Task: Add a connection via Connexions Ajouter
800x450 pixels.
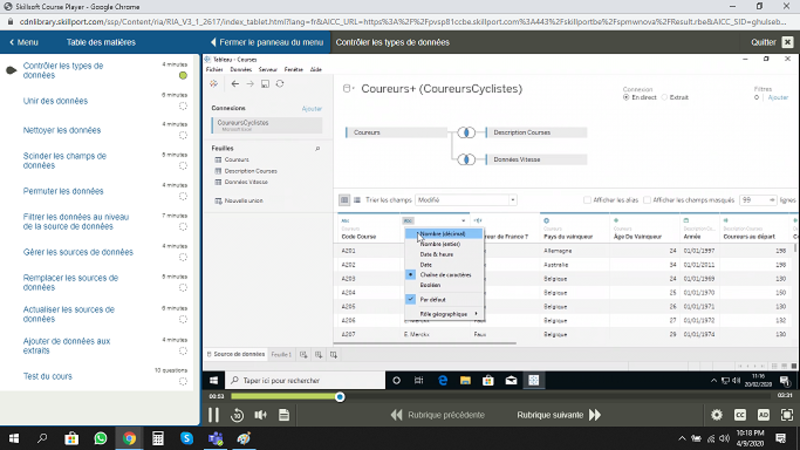Action: pyautogui.click(x=312, y=109)
